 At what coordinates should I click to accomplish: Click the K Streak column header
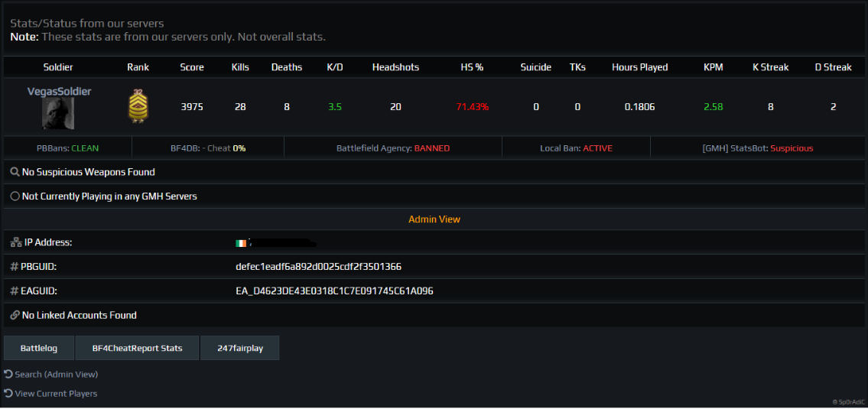click(771, 67)
